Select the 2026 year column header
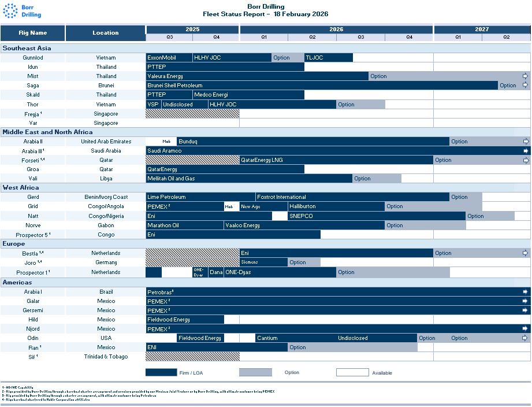The image size is (532, 407). [x=336, y=29]
